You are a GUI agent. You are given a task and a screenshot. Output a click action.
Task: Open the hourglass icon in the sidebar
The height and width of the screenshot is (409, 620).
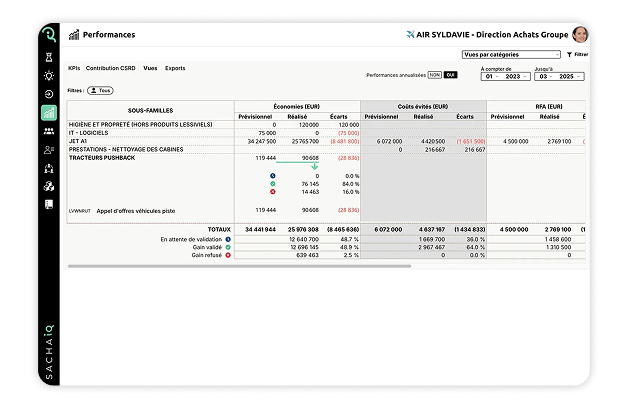(49, 56)
